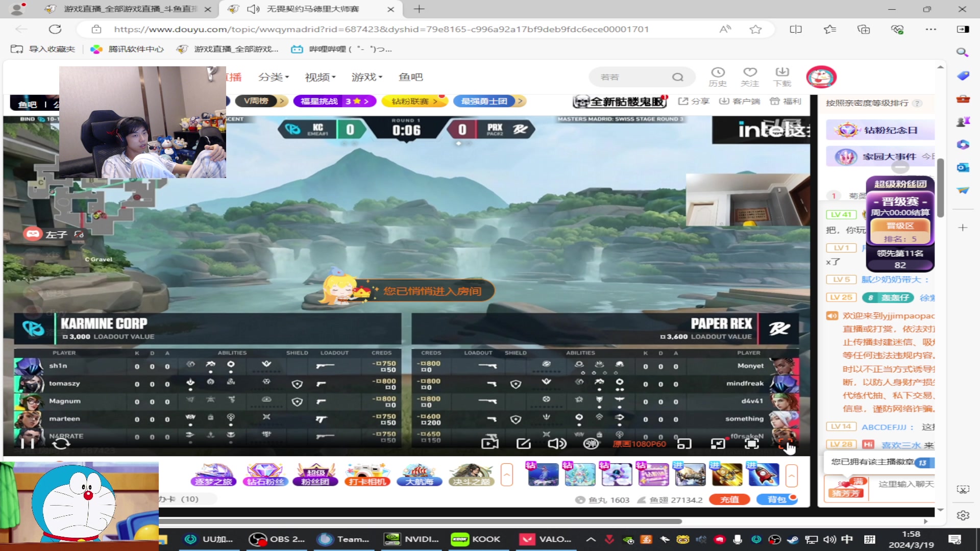
Task: Open the browser favorites list
Action: [830, 29]
